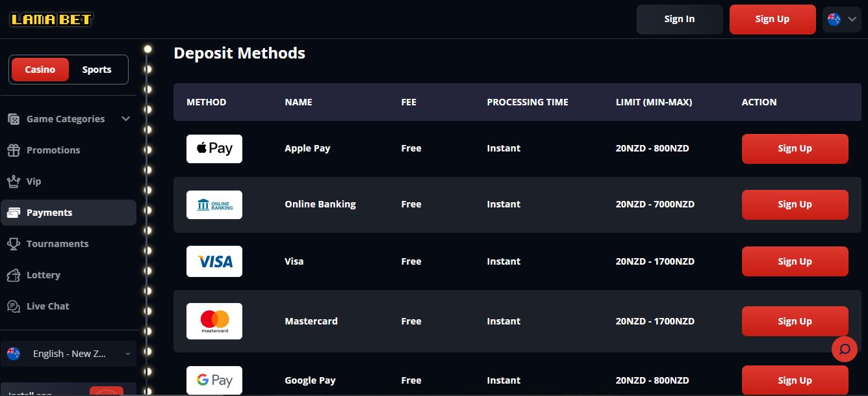Click the header Sign Up button

click(772, 20)
